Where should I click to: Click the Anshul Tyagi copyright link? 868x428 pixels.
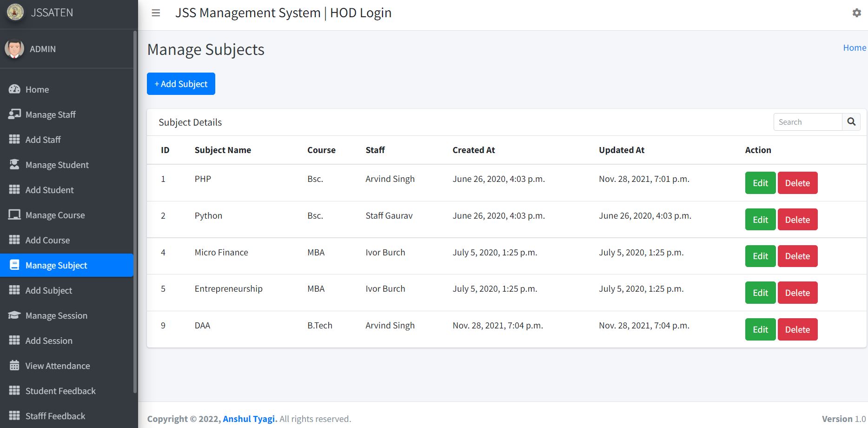tap(249, 419)
